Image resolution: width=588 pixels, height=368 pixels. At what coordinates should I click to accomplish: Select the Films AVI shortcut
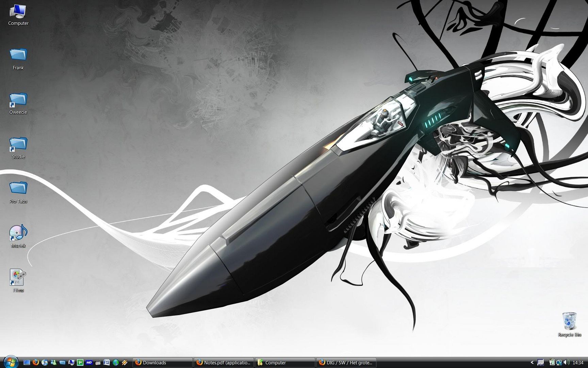pos(18,281)
